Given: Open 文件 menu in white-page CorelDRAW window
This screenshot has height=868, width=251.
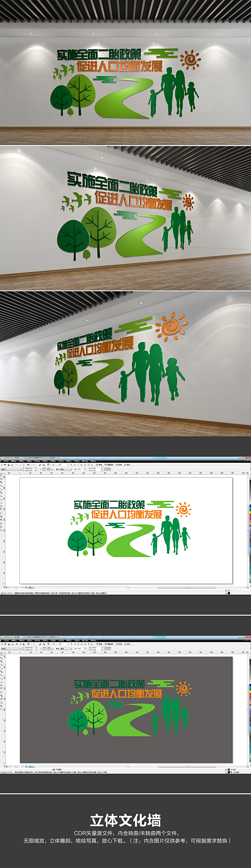Looking at the screenshot, I should (6, 461).
